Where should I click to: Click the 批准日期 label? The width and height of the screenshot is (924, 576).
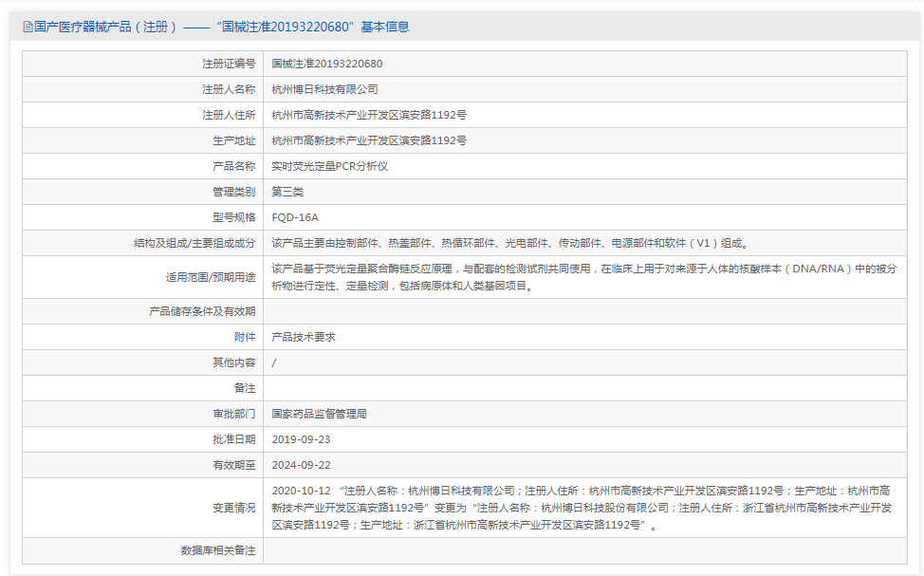coord(234,439)
